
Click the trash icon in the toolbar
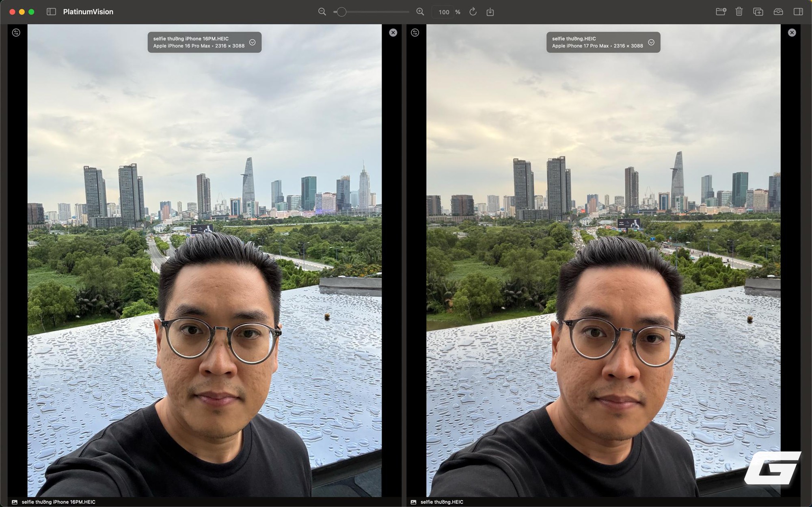(x=739, y=12)
